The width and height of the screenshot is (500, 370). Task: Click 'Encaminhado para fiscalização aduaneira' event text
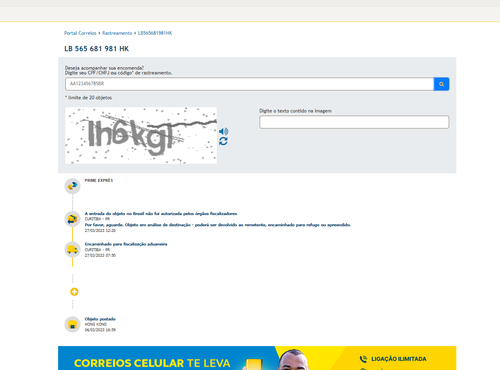[126, 244]
